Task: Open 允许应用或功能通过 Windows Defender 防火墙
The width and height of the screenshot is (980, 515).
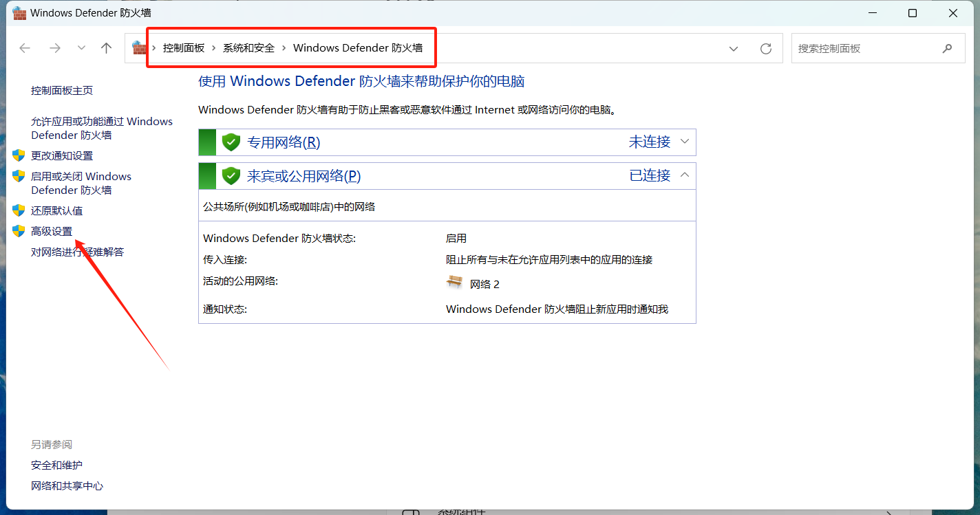Action: tap(102, 128)
